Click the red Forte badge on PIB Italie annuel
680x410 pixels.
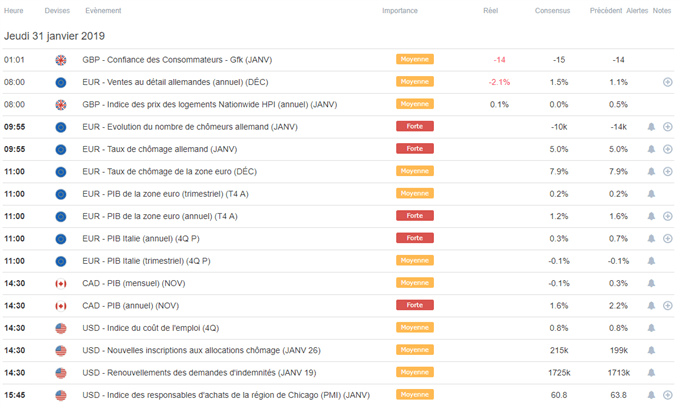pyautogui.click(x=415, y=238)
